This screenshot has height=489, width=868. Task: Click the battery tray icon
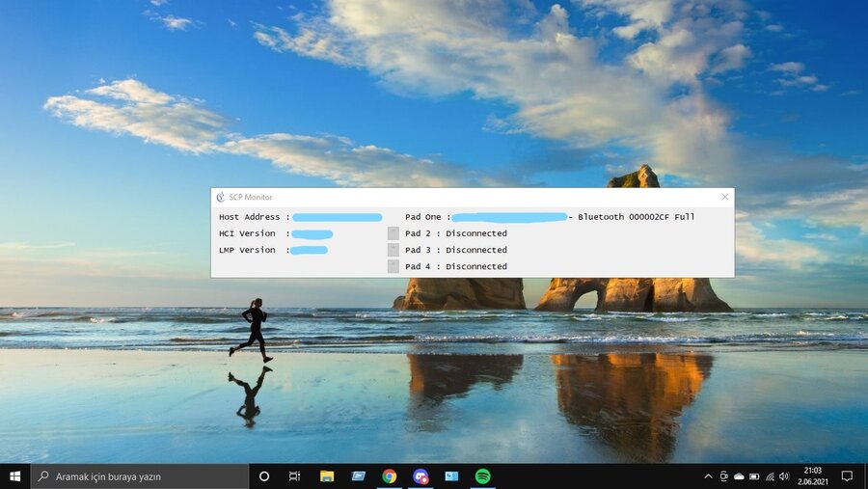point(754,476)
